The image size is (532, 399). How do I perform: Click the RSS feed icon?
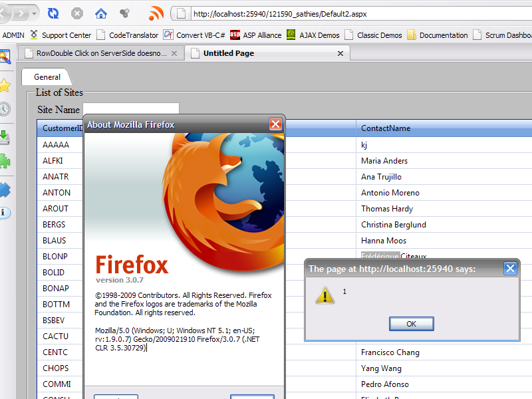pos(156,13)
